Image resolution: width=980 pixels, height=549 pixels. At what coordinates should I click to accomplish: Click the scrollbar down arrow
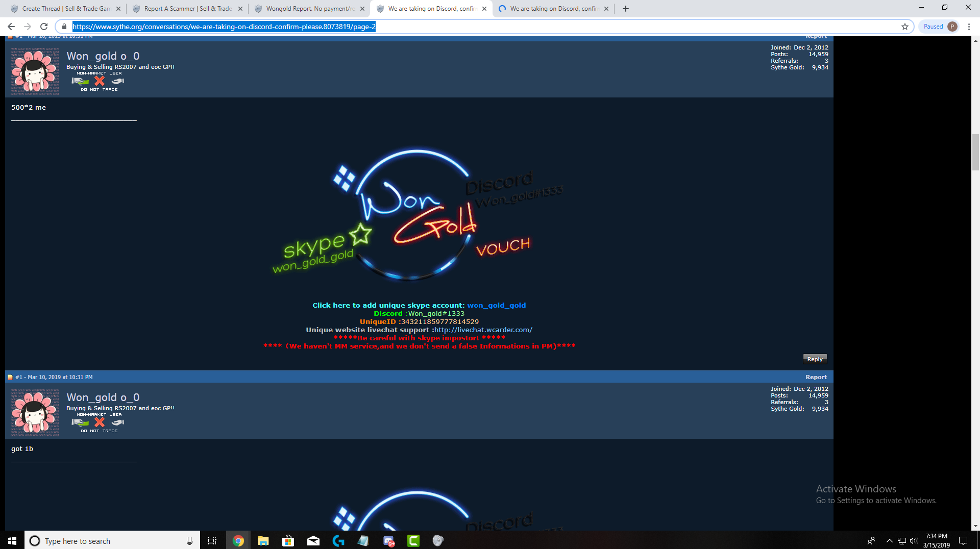pyautogui.click(x=975, y=526)
